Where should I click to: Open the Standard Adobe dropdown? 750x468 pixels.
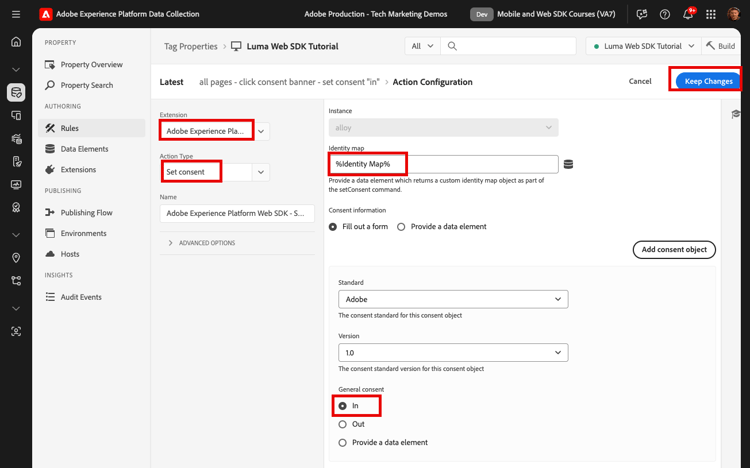pos(453,299)
